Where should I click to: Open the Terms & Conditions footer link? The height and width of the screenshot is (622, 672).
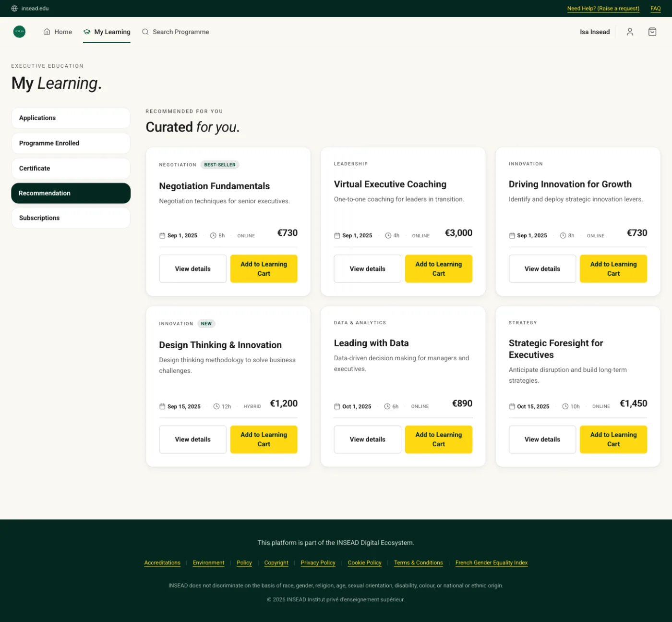[419, 563]
